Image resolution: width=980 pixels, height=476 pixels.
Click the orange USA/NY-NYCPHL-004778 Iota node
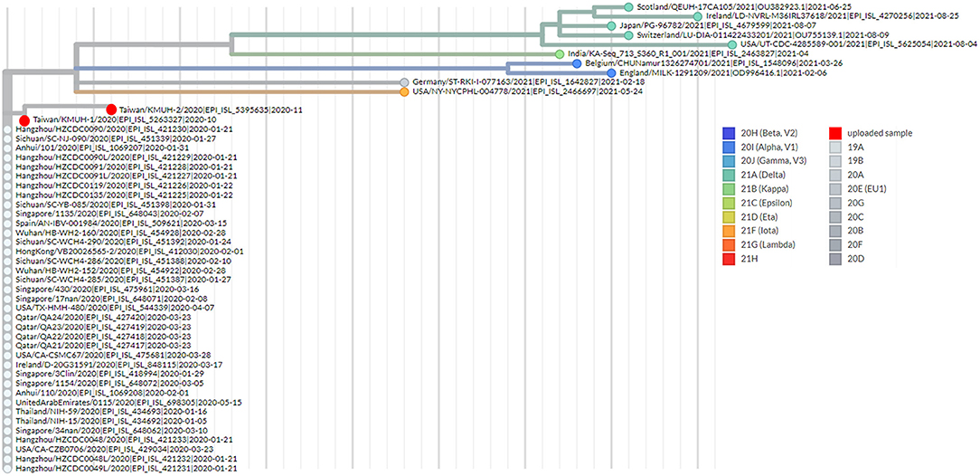404,92
